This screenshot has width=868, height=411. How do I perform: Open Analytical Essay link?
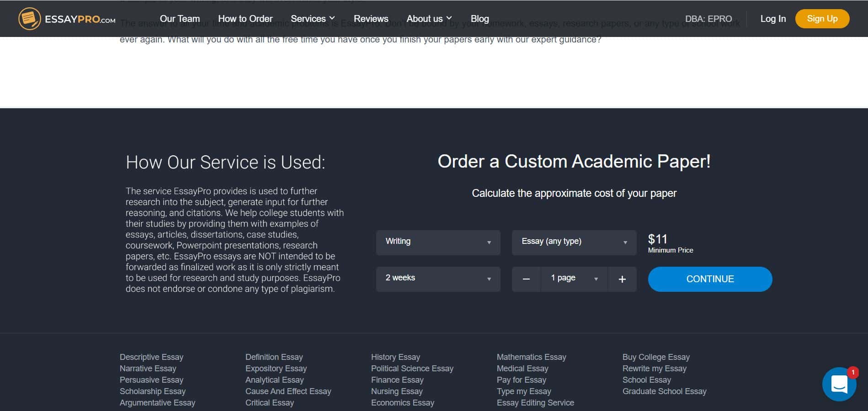(x=274, y=380)
